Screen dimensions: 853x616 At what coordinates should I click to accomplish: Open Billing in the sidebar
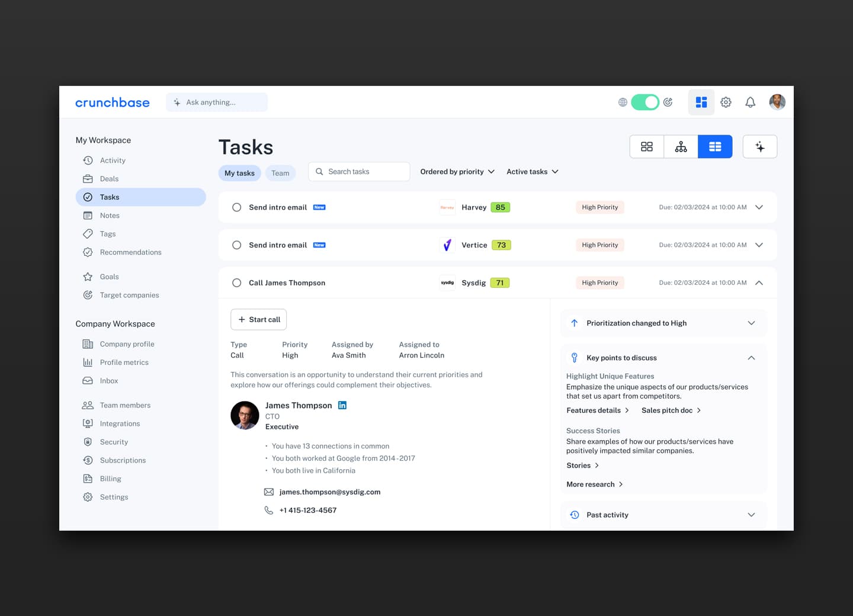click(140, 479)
